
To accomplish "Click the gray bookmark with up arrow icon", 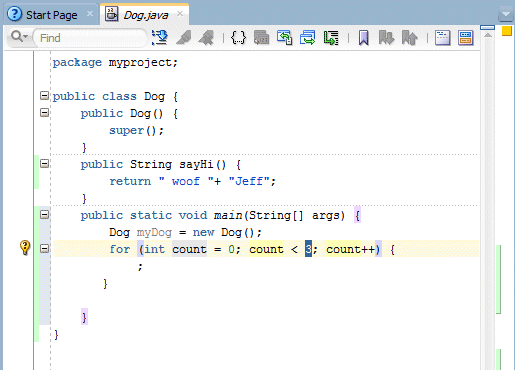I will 409,38.
